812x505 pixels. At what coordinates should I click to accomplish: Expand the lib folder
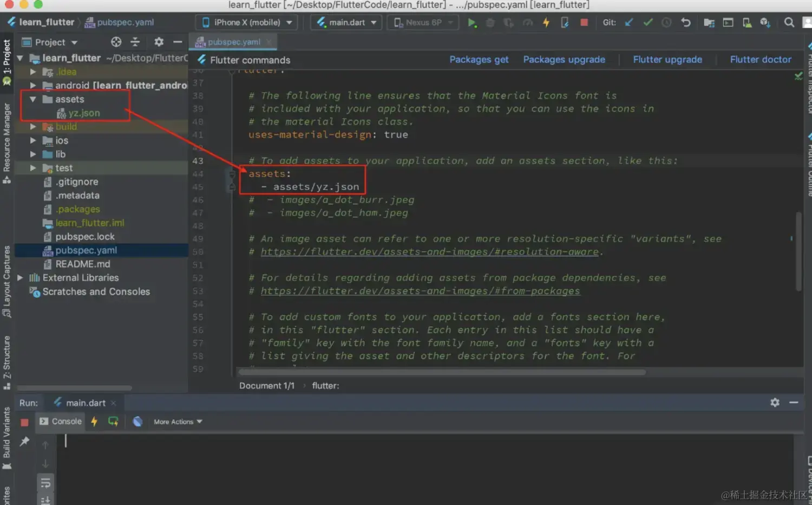(x=33, y=154)
